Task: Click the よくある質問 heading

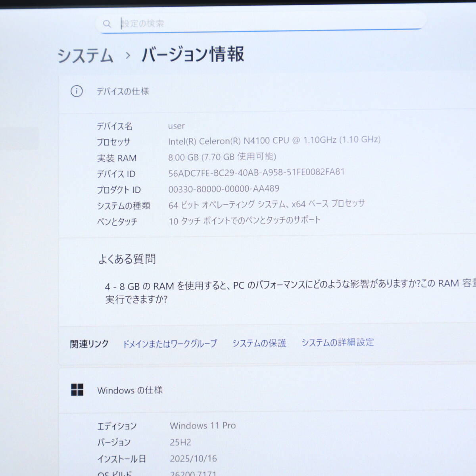Action: coord(127,259)
